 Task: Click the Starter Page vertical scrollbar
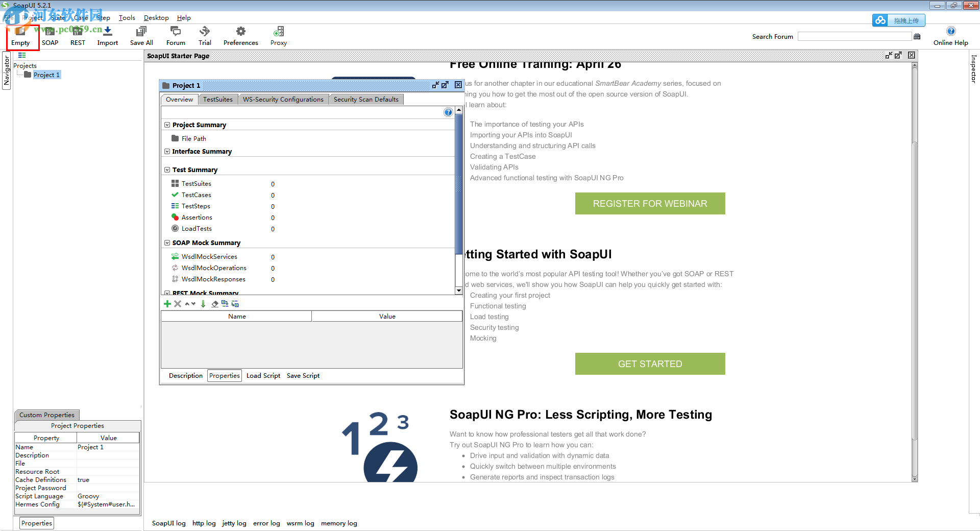coord(915,272)
